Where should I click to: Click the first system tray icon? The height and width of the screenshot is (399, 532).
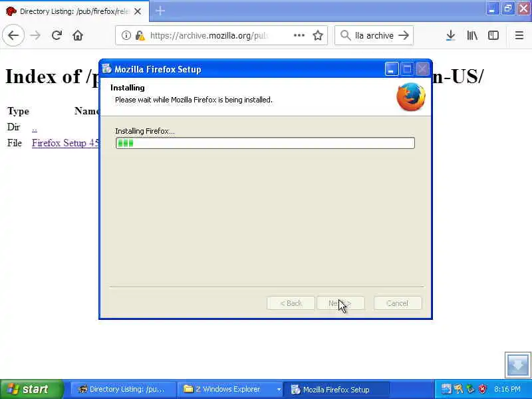[x=446, y=389]
